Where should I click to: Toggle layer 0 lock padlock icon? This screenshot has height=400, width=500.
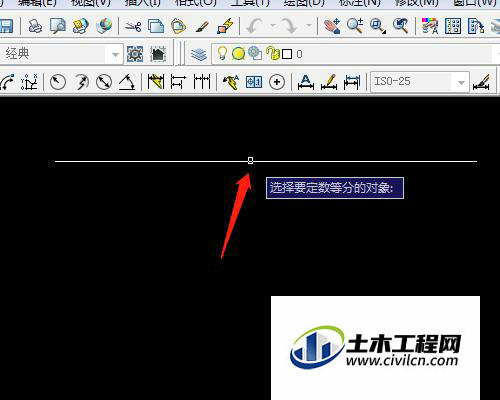click(273, 53)
